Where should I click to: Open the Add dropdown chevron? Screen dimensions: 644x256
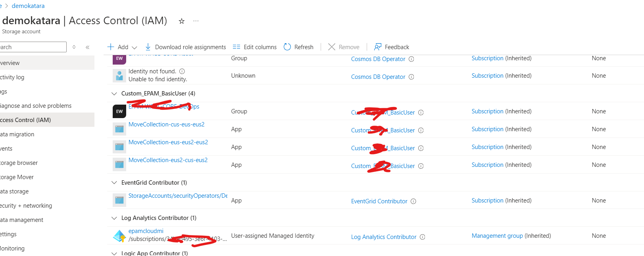click(135, 48)
